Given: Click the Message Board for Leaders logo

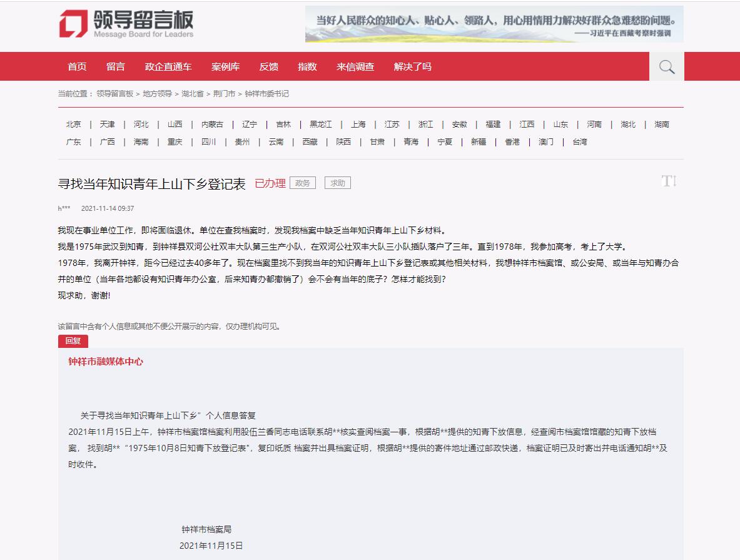Looking at the screenshot, I should pyautogui.click(x=126, y=24).
